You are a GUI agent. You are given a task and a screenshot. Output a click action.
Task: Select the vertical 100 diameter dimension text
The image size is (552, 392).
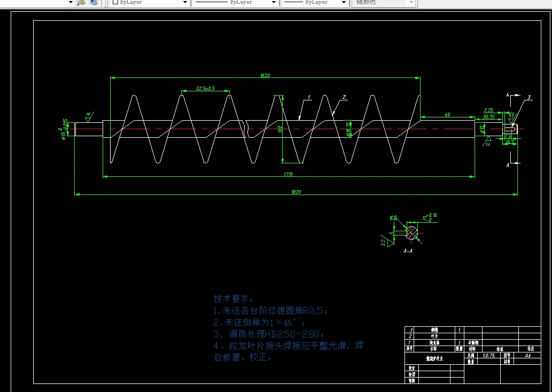[x=281, y=129]
